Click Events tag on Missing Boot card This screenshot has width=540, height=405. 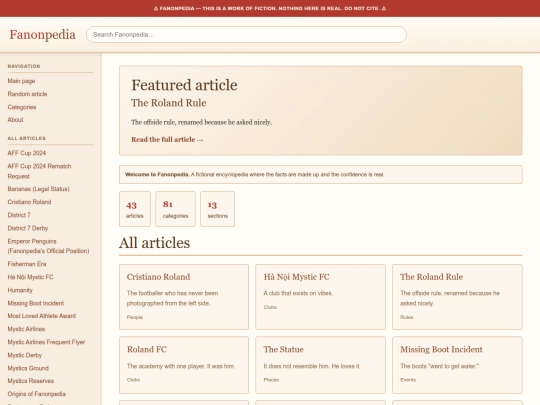(408, 380)
